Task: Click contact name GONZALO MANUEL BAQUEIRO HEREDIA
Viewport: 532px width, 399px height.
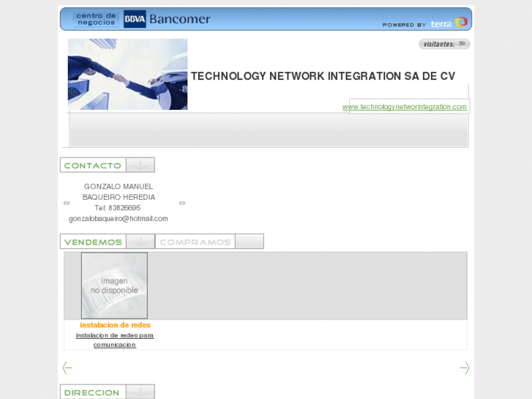Action: coord(119,192)
